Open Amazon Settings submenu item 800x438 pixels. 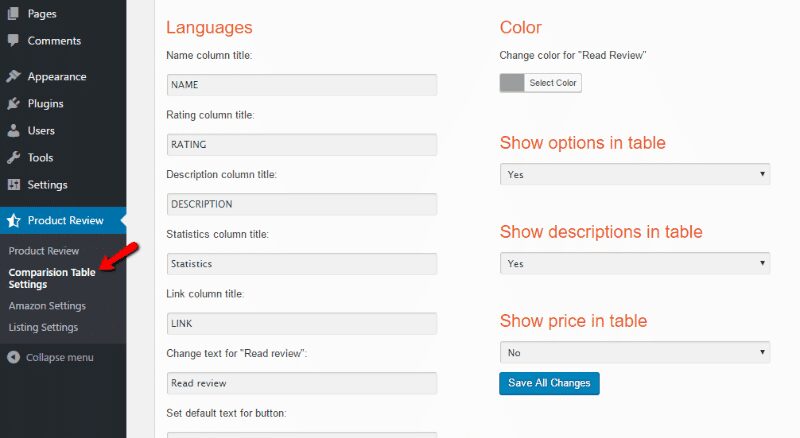tap(47, 306)
